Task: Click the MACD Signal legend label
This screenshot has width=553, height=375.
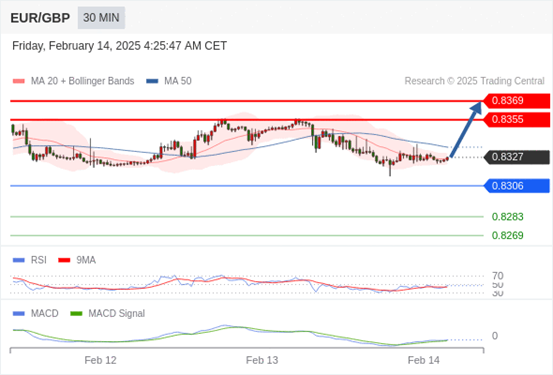Action: pyautogui.click(x=116, y=314)
